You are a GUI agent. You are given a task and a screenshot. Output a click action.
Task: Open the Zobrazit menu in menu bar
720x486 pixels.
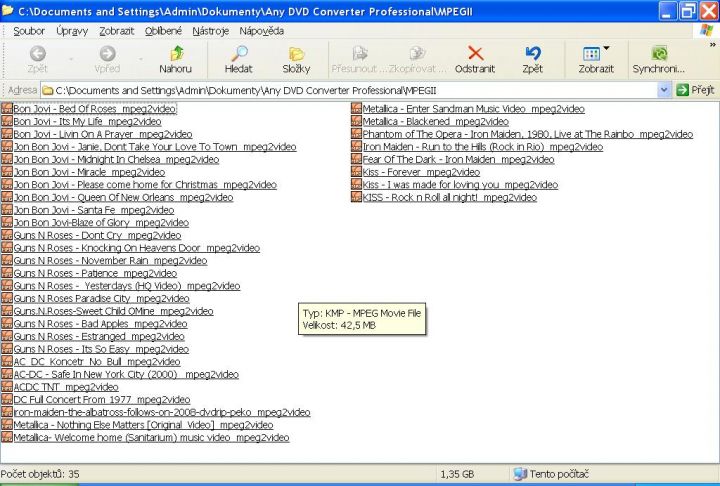pos(117,31)
